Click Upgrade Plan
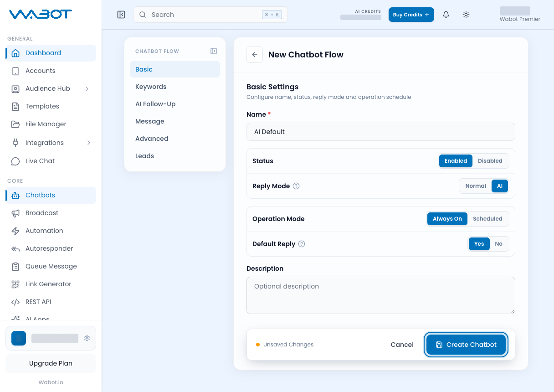The height and width of the screenshot is (392, 554). pyautogui.click(x=51, y=363)
